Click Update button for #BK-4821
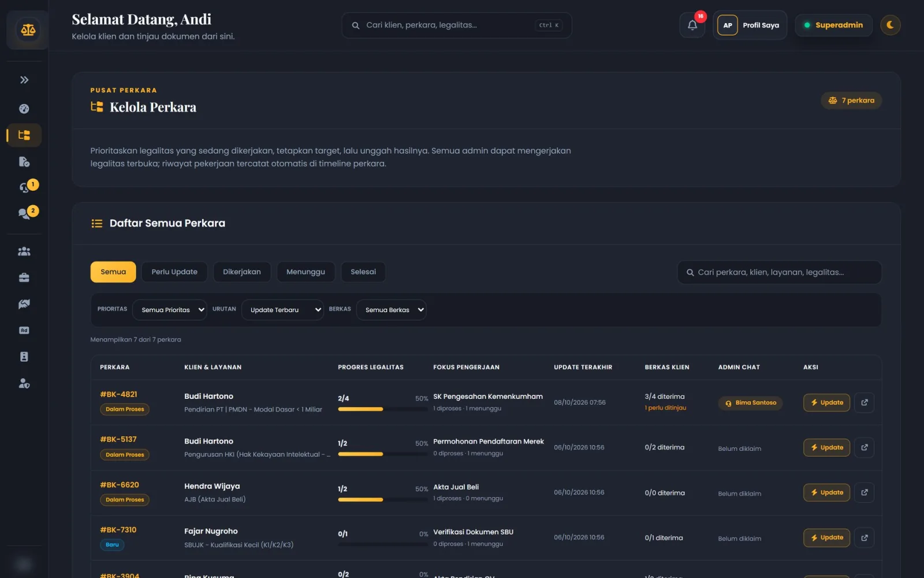 pos(826,402)
